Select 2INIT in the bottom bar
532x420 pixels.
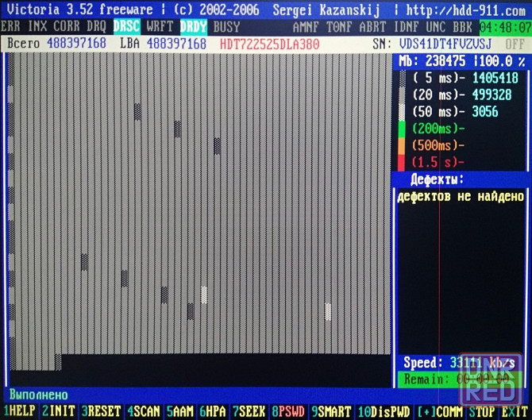tap(58, 411)
